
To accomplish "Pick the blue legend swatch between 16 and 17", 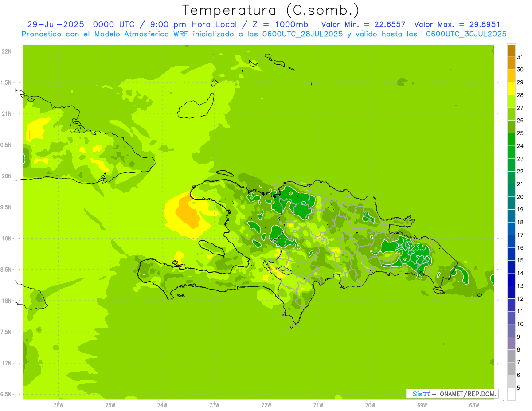I will coord(511,242).
